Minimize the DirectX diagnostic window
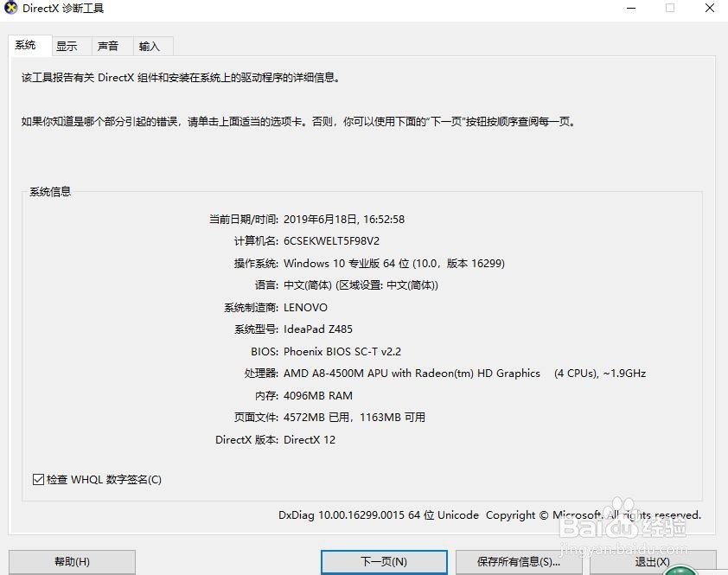 (x=631, y=8)
